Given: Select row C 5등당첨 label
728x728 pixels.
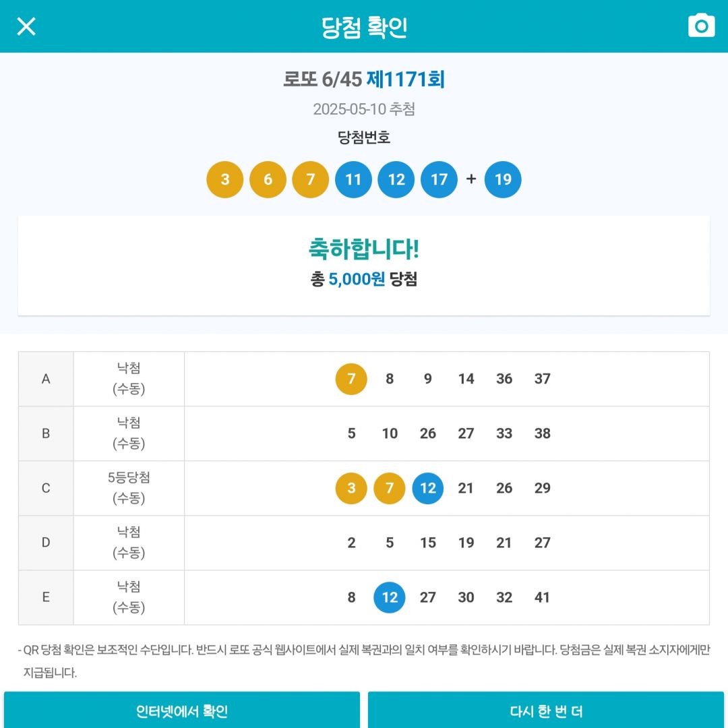Looking at the screenshot, I should 129,477.
